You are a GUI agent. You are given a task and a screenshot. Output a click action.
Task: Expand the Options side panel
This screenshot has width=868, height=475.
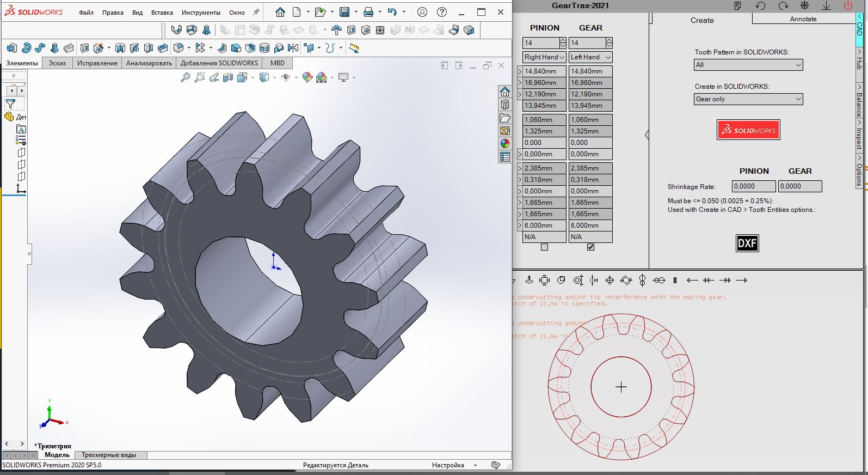click(859, 171)
